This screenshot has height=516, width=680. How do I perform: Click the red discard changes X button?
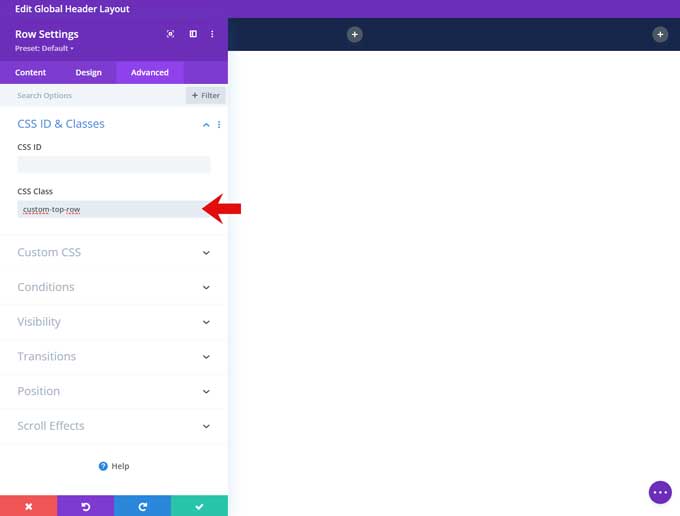pos(28,506)
